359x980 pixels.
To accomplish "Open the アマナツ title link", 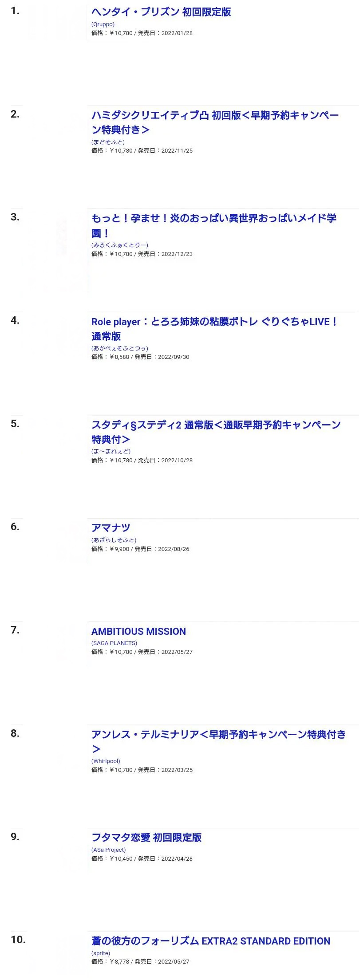I will coord(110,528).
